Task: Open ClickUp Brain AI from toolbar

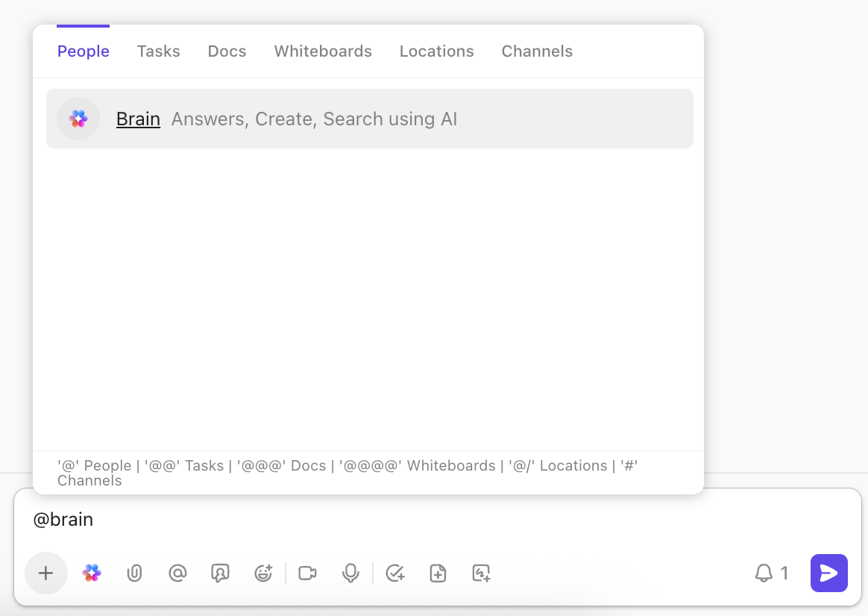Action: pos(92,573)
